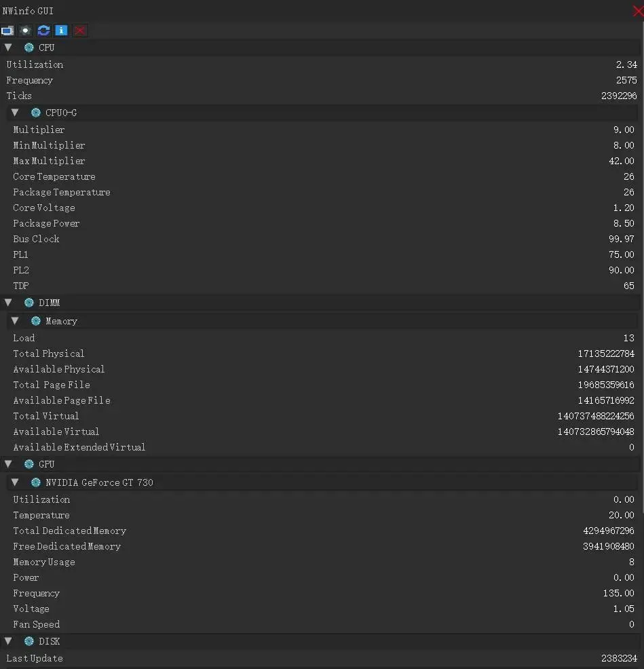Click the 'Ticks' label
This screenshot has height=669, width=644.
19,96
